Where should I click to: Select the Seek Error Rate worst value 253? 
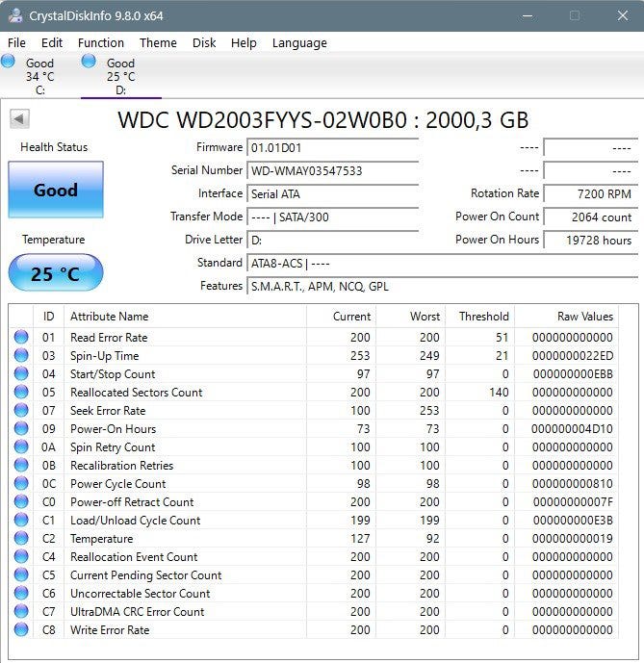coord(429,411)
